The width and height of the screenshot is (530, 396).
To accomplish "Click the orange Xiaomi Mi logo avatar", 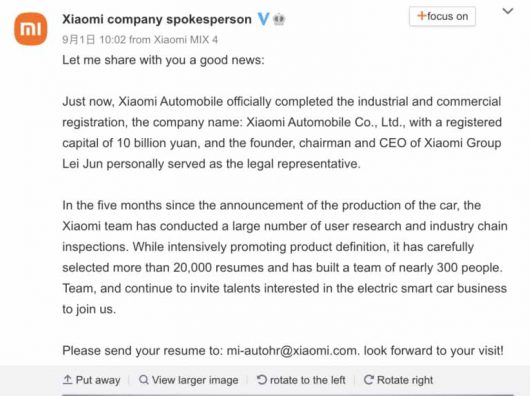I will pos(30,29).
